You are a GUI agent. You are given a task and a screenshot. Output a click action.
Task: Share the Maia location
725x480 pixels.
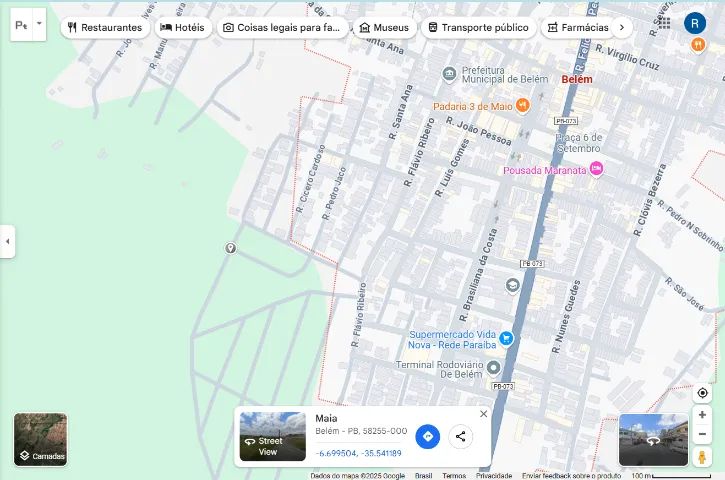pos(461,437)
